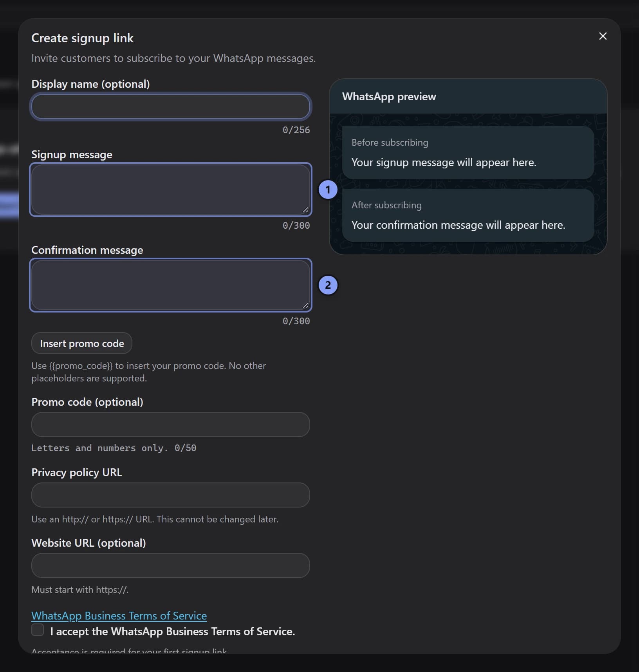Click the Website URL input field
639x672 pixels.
coord(171,565)
